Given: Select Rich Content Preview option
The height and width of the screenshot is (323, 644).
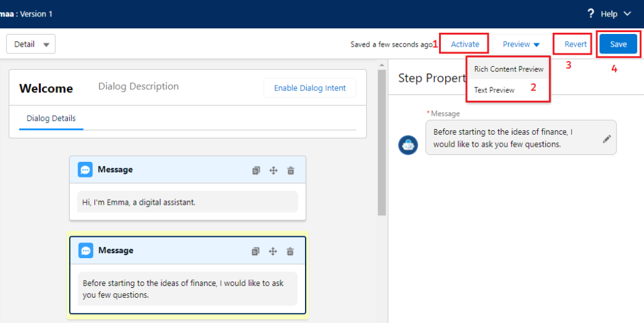Looking at the screenshot, I should [x=508, y=69].
